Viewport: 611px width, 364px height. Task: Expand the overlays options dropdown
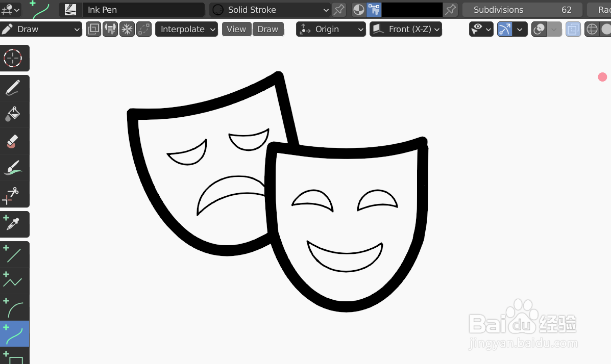(x=554, y=29)
